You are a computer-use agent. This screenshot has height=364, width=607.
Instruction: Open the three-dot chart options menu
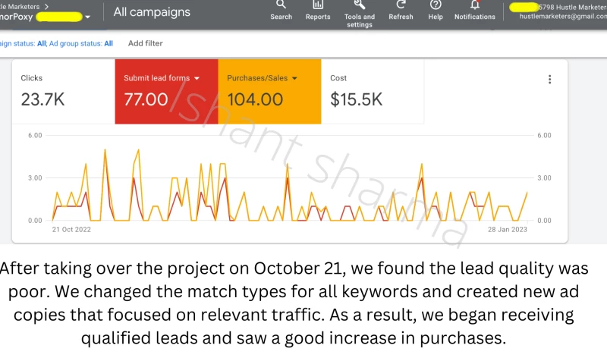pos(550,80)
